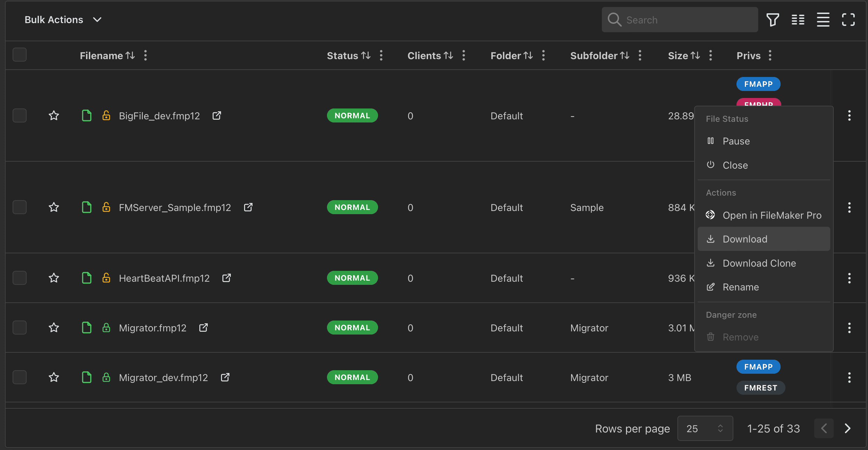Open the filter funnel icon
The image size is (868, 450).
coord(773,20)
